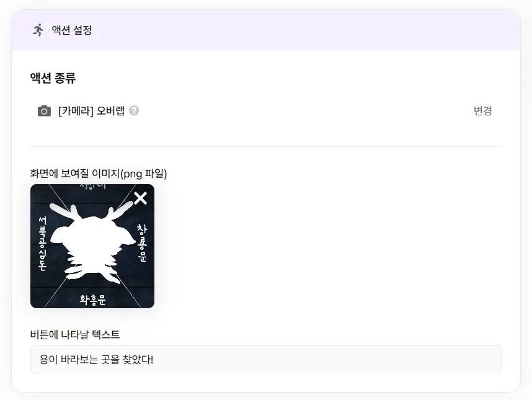Viewport: 532px width, 400px height.
Task: Click the running person icon in header
Action: tap(38, 30)
